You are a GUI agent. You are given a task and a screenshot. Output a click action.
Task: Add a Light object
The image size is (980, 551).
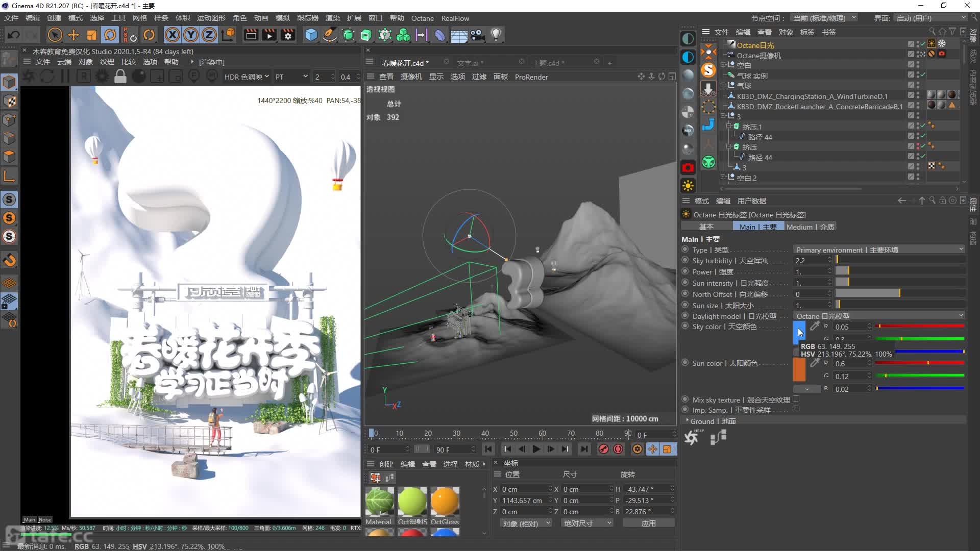coord(496,35)
